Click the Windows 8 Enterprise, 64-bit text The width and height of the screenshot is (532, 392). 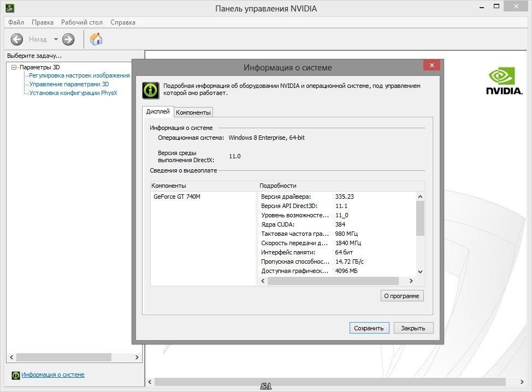(267, 138)
